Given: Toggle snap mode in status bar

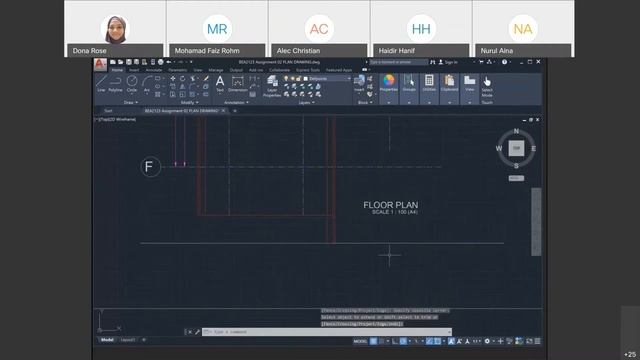Looking at the screenshot, I should pyautogui.click(x=382, y=341).
